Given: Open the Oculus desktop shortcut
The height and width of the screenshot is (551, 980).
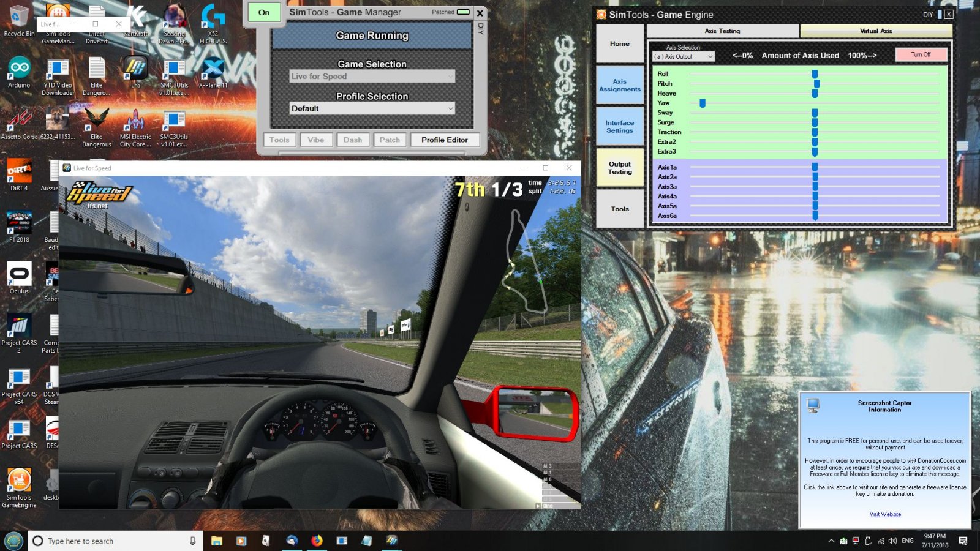Looking at the screenshot, I should pyautogui.click(x=19, y=278).
